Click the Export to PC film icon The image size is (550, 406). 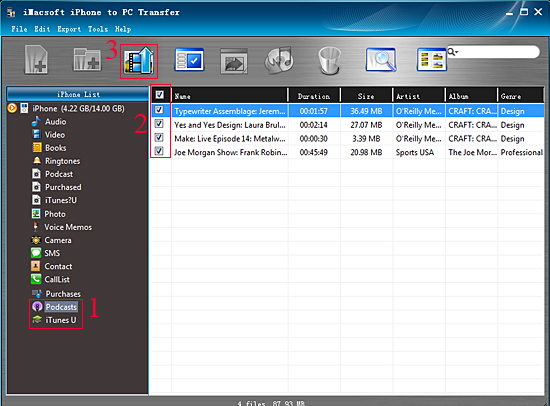pyautogui.click(x=139, y=61)
